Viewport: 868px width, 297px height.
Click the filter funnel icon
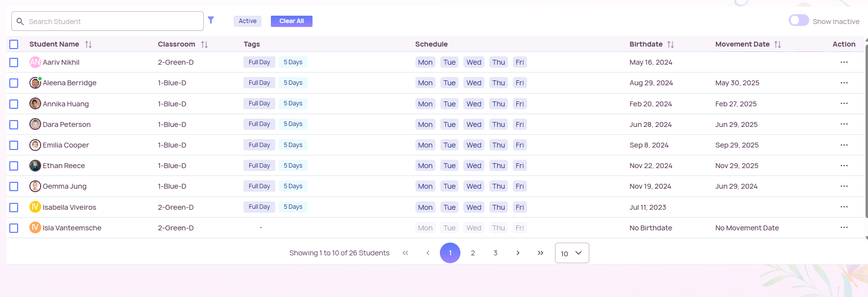(x=211, y=20)
